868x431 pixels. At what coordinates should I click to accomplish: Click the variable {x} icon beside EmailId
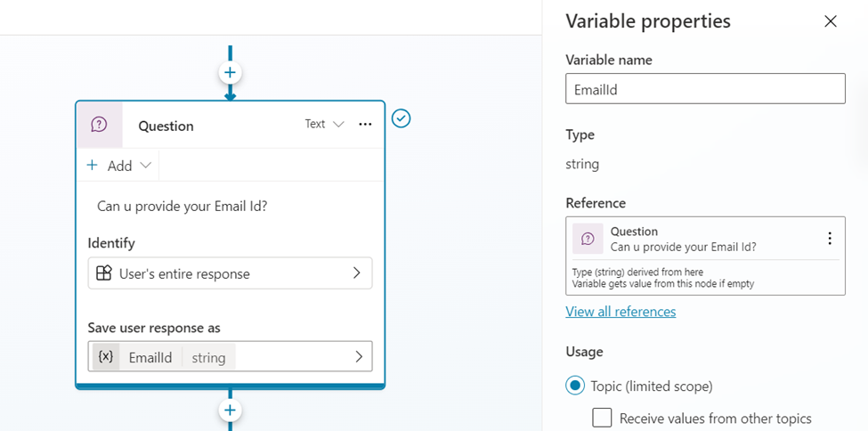(x=106, y=357)
